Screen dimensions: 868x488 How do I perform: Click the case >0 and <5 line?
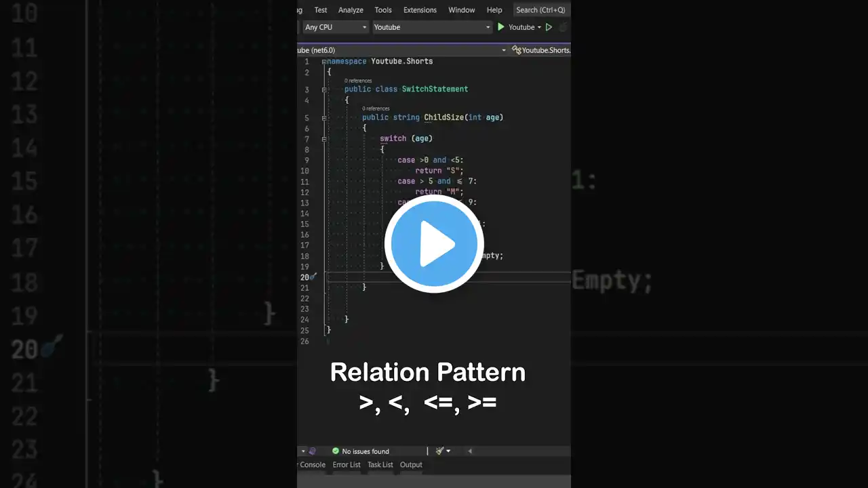click(431, 160)
